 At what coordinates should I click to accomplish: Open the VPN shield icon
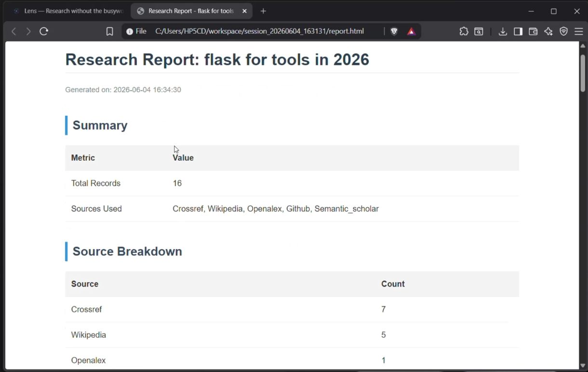[x=564, y=31]
